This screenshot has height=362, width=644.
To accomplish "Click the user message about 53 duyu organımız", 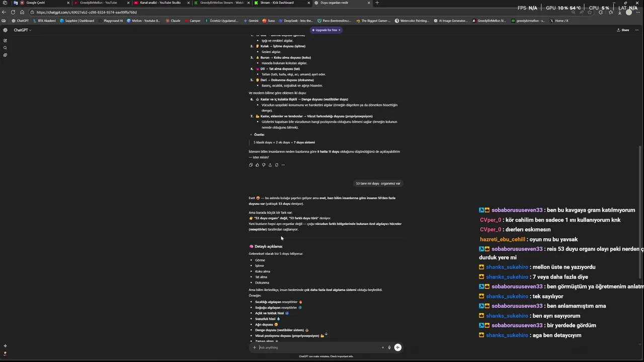I will pos(378,184).
